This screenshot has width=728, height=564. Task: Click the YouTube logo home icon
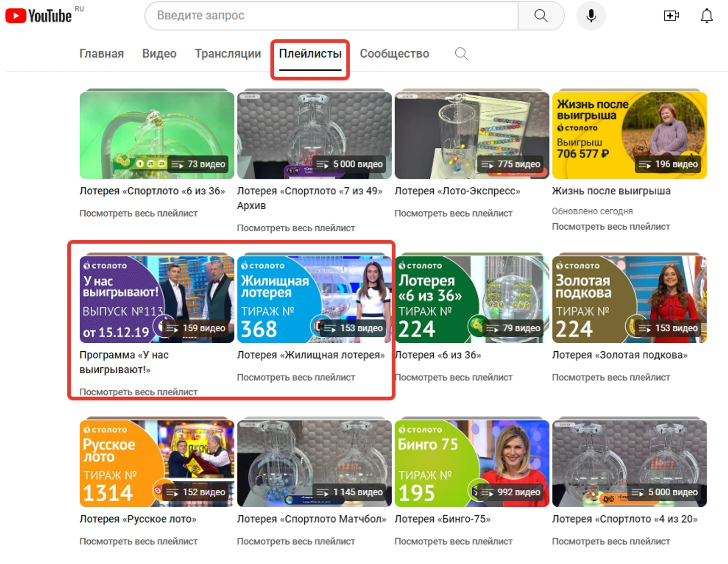38,16
